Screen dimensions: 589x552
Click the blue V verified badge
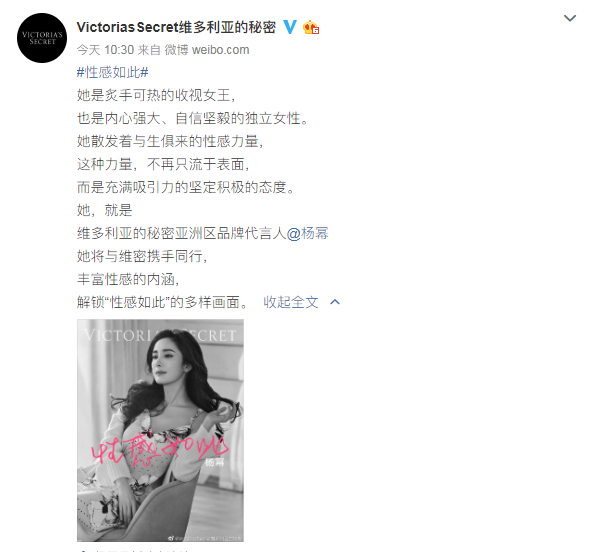[290, 27]
